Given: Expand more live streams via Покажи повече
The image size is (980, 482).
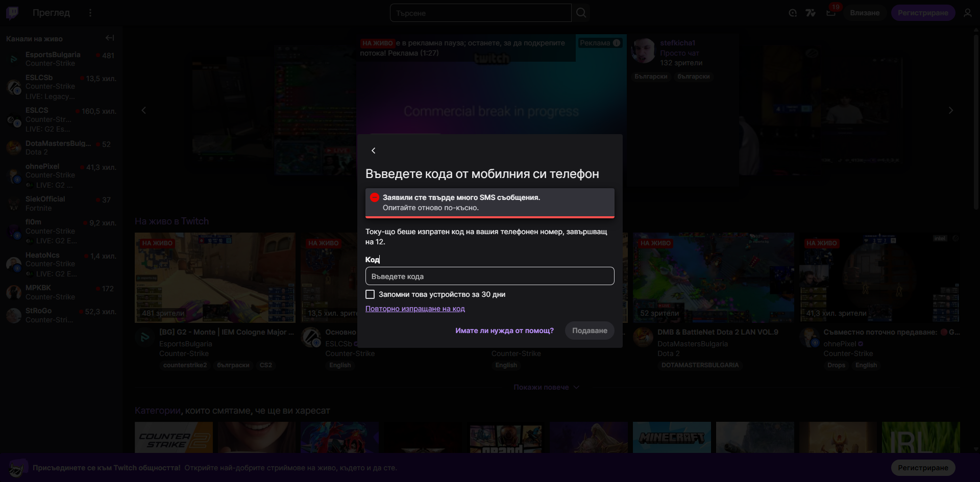Looking at the screenshot, I should click(546, 387).
